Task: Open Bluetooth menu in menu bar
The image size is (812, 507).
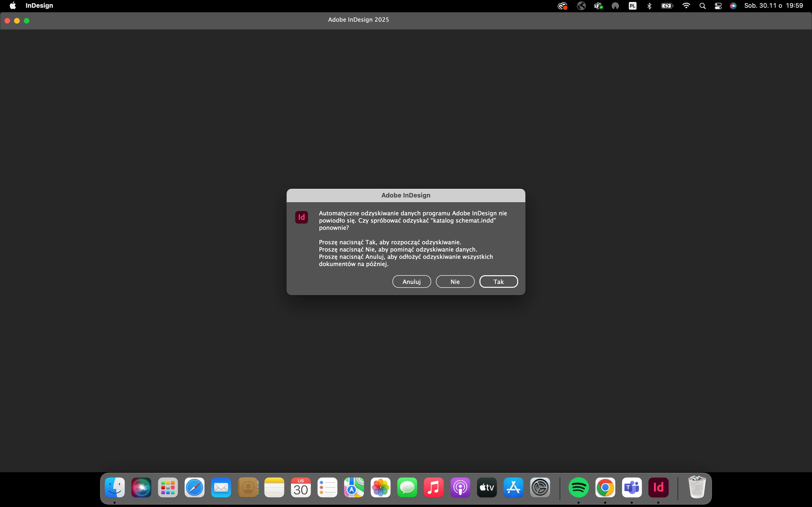Action: coord(649,6)
